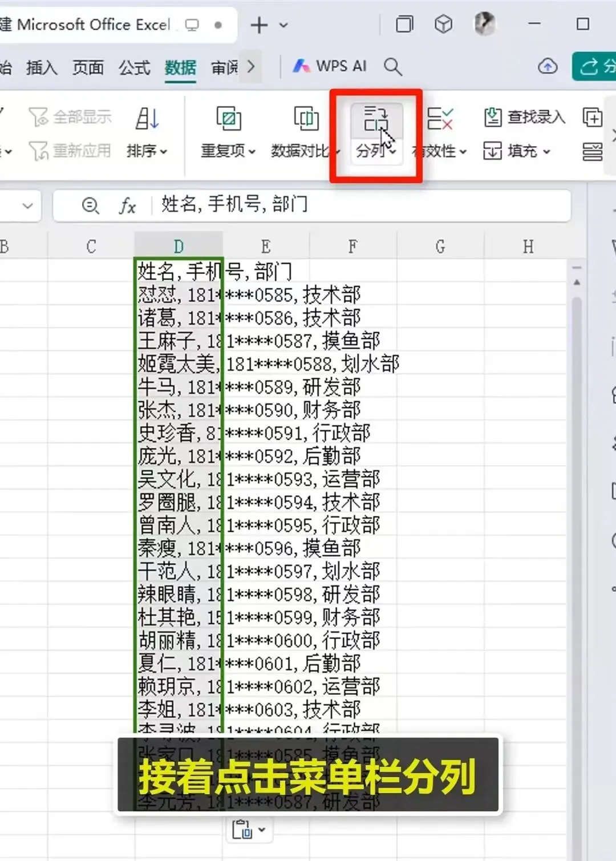Click the cell starting with 史珍香
This screenshot has height=861, width=616.
coord(179,432)
